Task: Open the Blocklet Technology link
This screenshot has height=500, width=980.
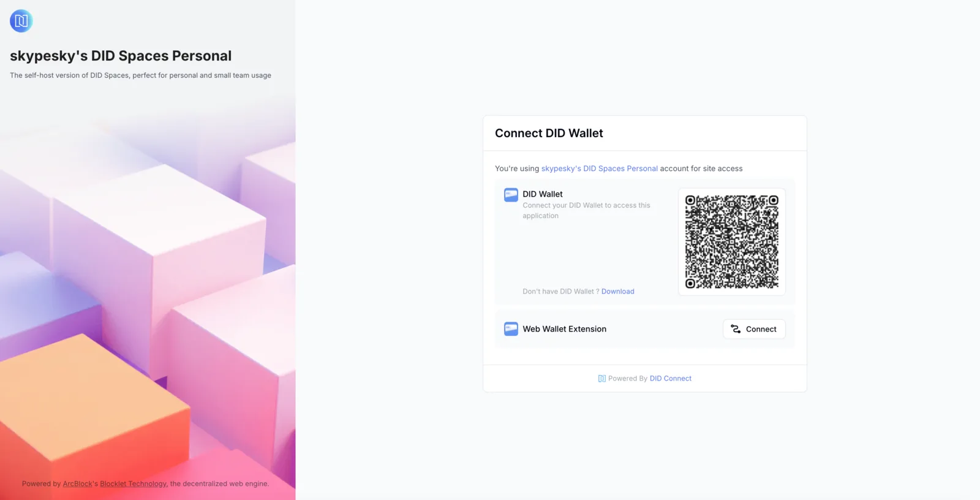Action: tap(133, 484)
